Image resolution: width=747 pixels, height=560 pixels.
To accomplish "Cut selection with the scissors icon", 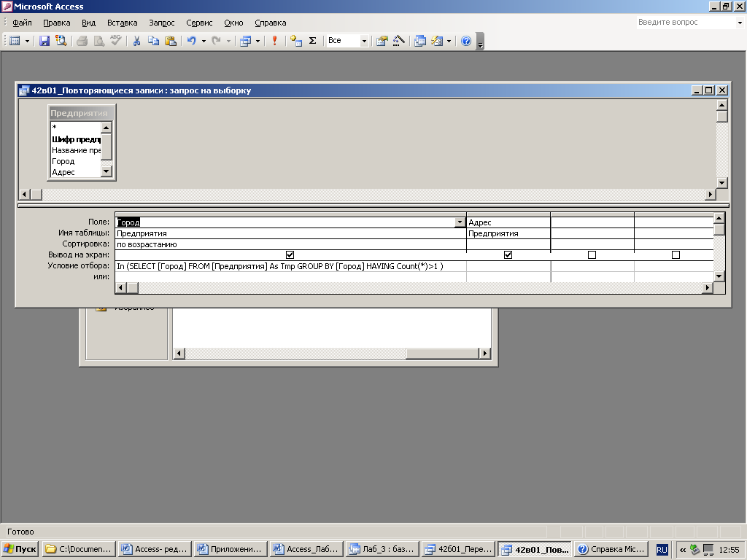I will click(136, 41).
